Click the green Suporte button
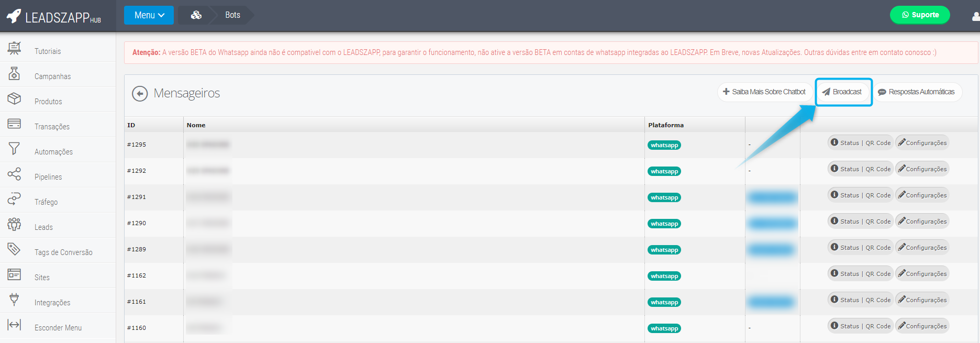Image resolution: width=980 pixels, height=343 pixels. pos(920,15)
